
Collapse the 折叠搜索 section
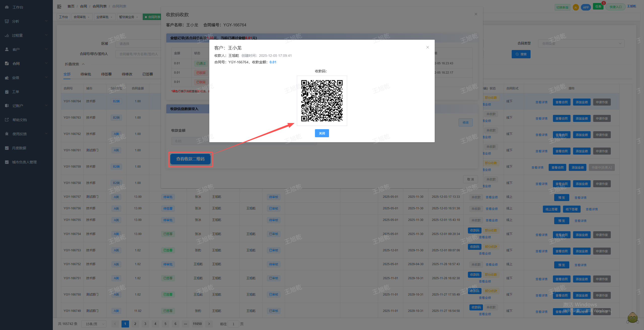[x=75, y=64]
